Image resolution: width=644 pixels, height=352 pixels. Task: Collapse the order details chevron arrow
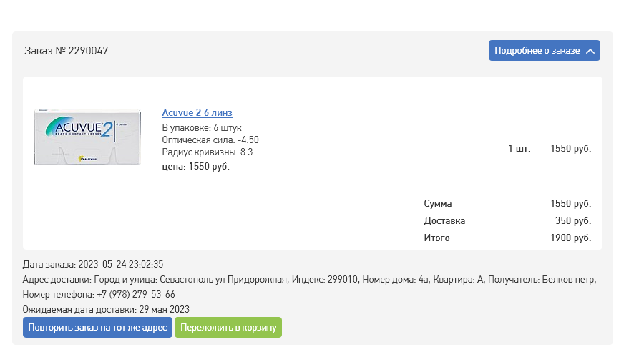coord(590,51)
